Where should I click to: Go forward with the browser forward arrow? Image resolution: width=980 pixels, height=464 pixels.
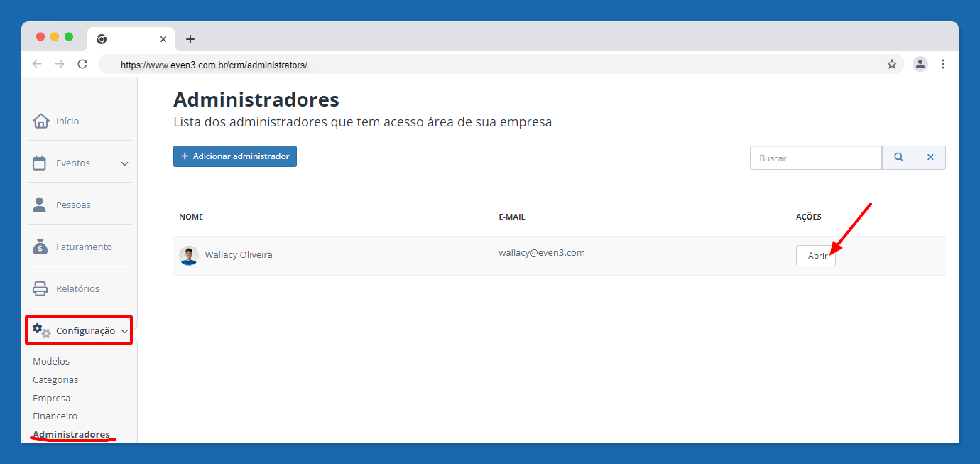pyautogui.click(x=60, y=64)
